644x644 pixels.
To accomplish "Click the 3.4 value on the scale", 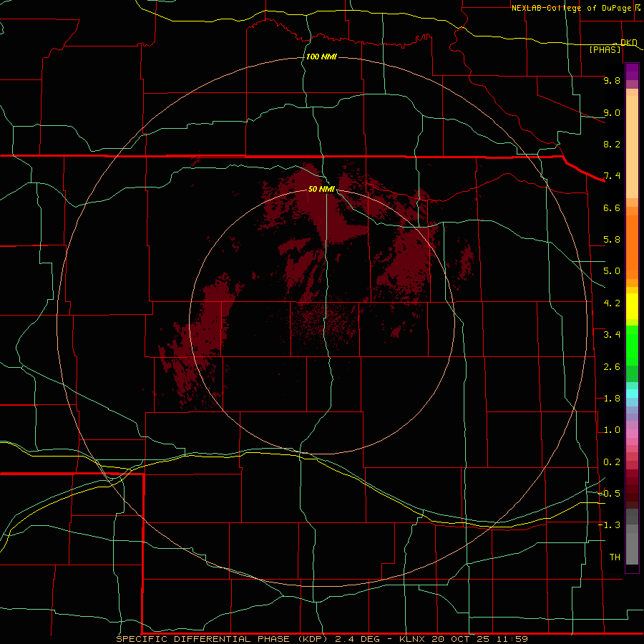I will [x=612, y=335].
